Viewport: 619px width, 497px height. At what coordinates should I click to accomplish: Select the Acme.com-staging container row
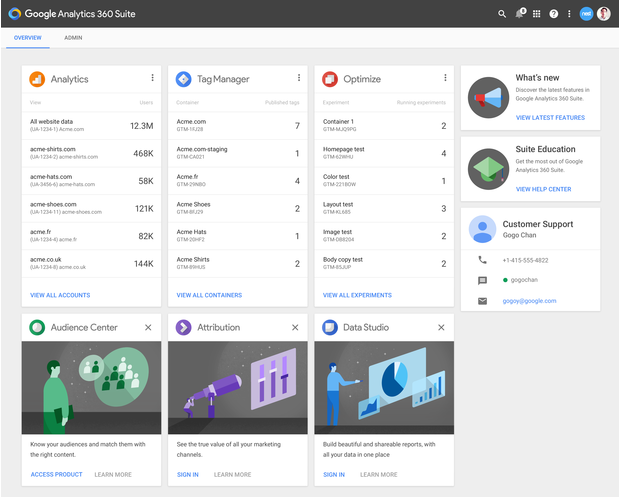(x=238, y=153)
